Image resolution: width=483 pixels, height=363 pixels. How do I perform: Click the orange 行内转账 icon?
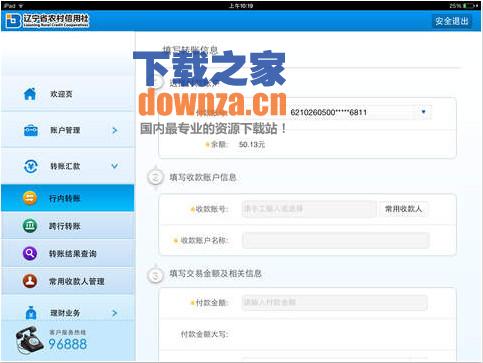click(x=30, y=198)
